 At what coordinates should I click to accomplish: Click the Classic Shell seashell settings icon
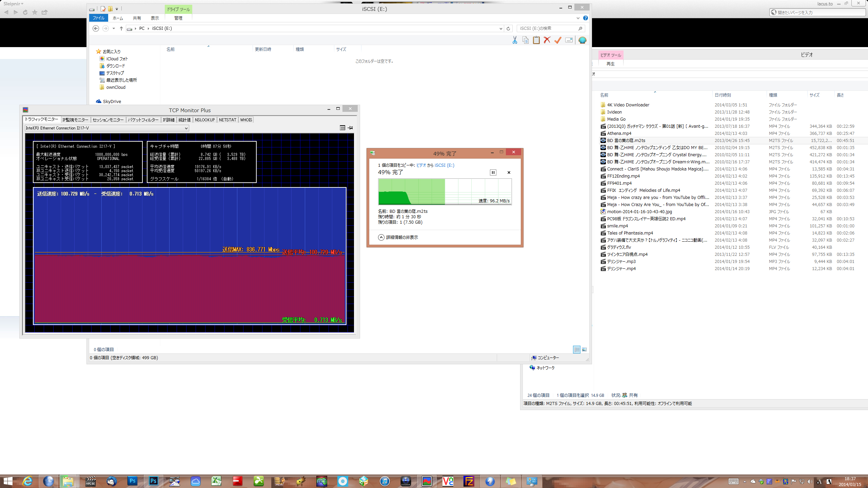583,40
